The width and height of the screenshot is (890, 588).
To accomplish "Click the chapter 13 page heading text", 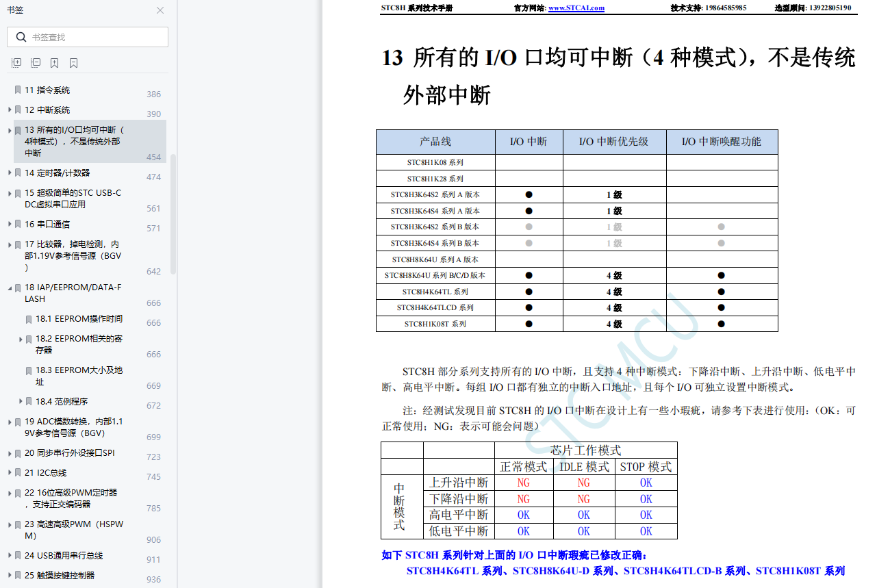I will click(x=618, y=76).
